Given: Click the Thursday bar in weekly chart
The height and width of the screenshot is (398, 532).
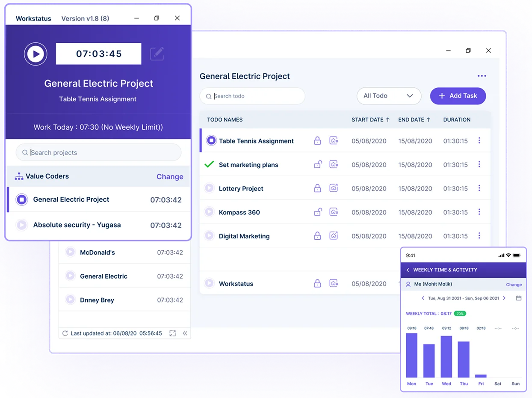Looking at the screenshot, I should (x=464, y=359).
